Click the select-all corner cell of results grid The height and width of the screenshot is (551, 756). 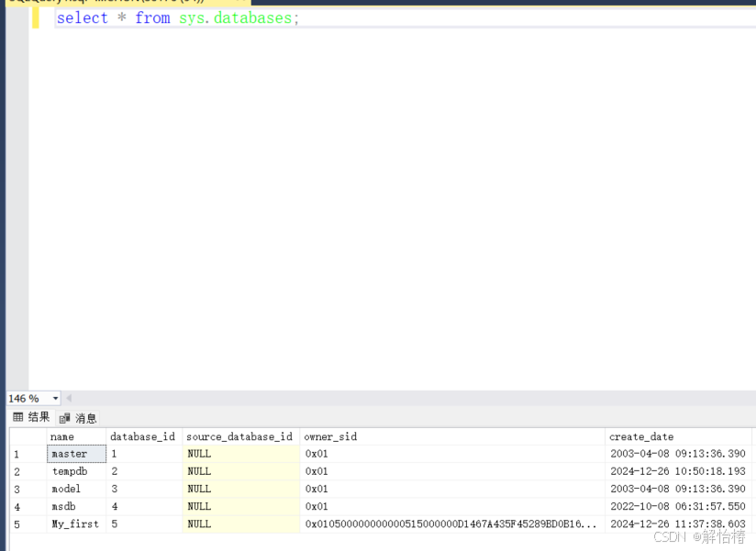[x=28, y=436]
